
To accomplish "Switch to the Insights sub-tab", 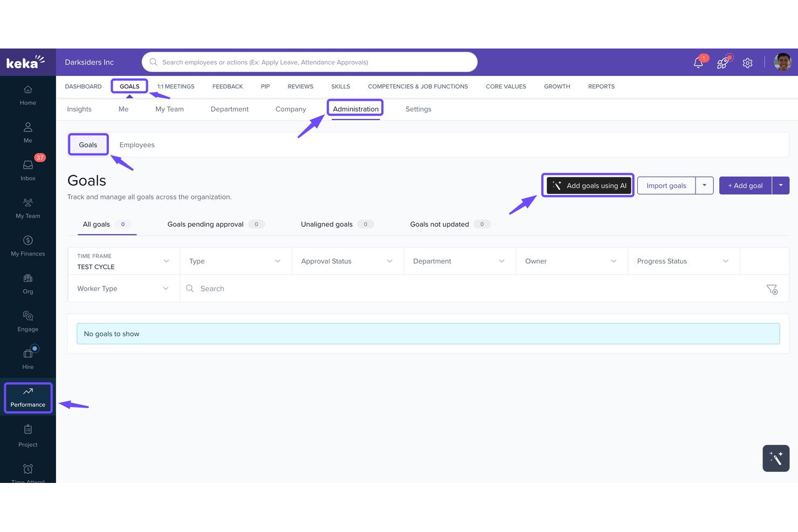I will 79,109.
